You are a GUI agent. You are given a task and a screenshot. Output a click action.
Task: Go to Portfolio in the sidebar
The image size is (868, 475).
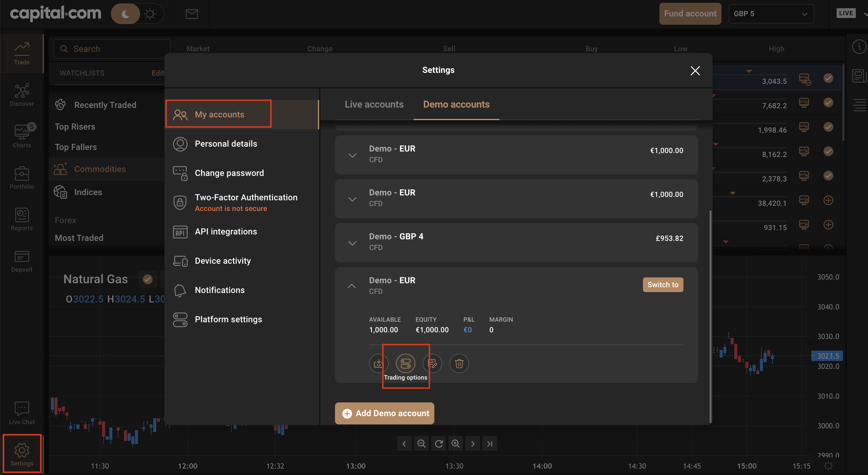[22, 178]
